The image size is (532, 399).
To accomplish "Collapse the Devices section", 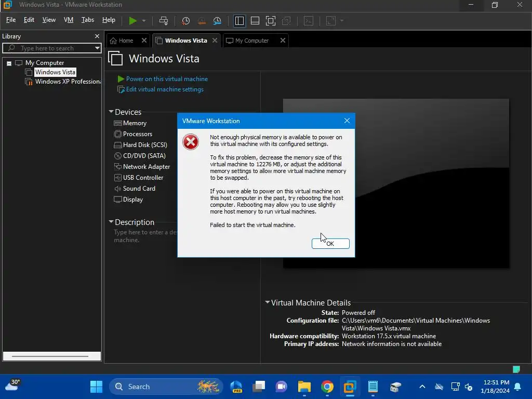I will pos(111,112).
